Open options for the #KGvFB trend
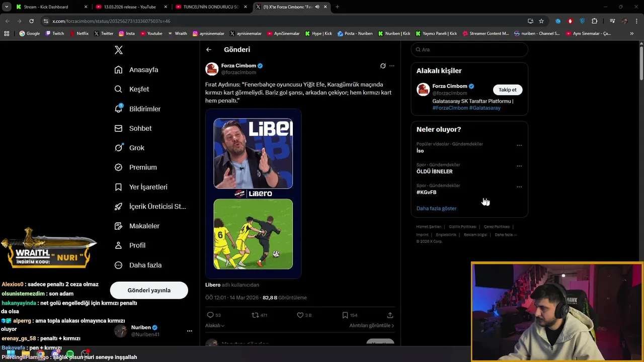The width and height of the screenshot is (644, 362). (x=519, y=187)
